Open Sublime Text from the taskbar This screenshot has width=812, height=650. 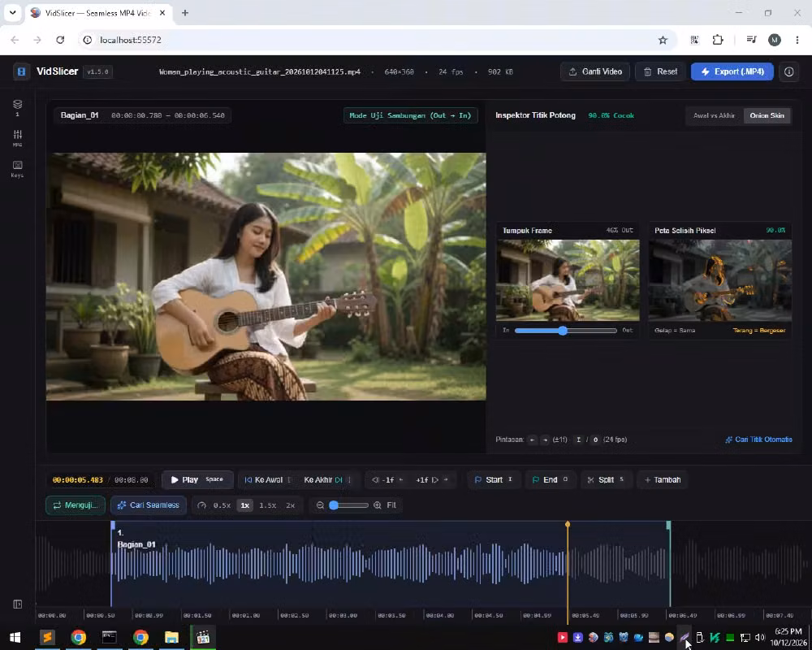pyautogui.click(x=47, y=637)
